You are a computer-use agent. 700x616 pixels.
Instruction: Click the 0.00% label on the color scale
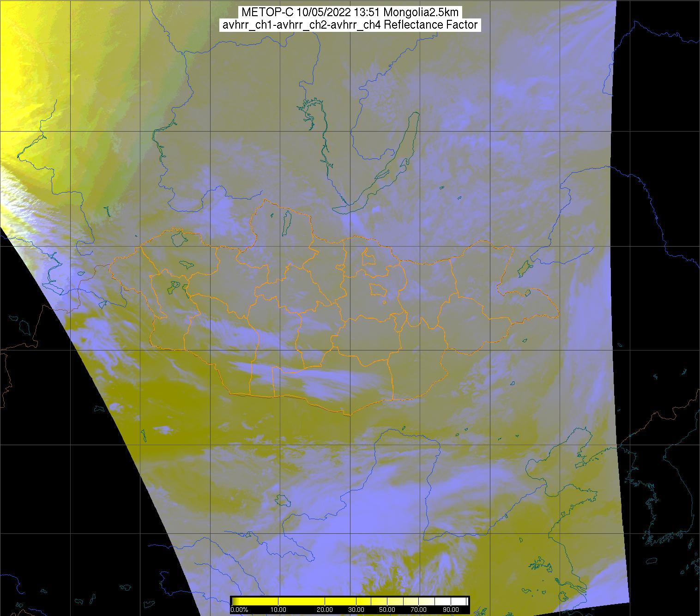pyautogui.click(x=239, y=610)
